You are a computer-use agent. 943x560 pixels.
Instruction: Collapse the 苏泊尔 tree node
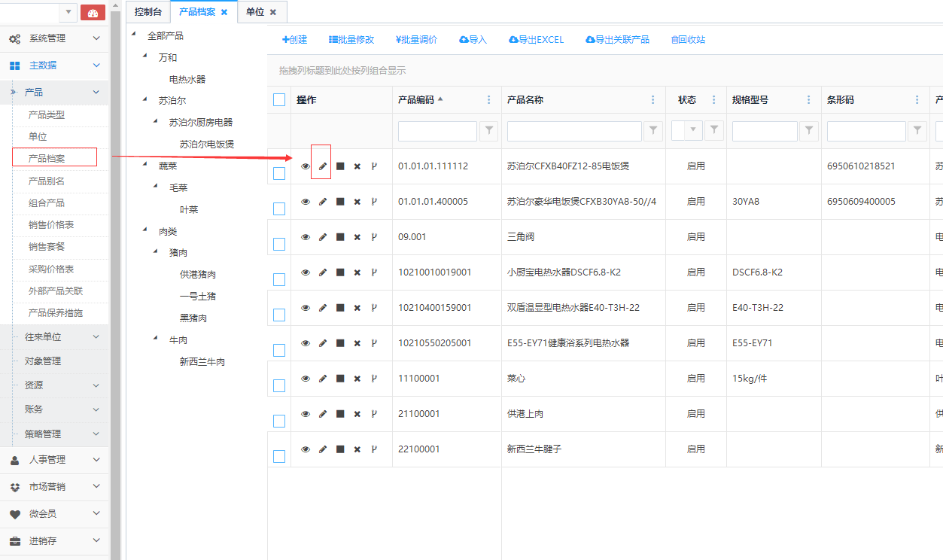pyautogui.click(x=145, y=99)
